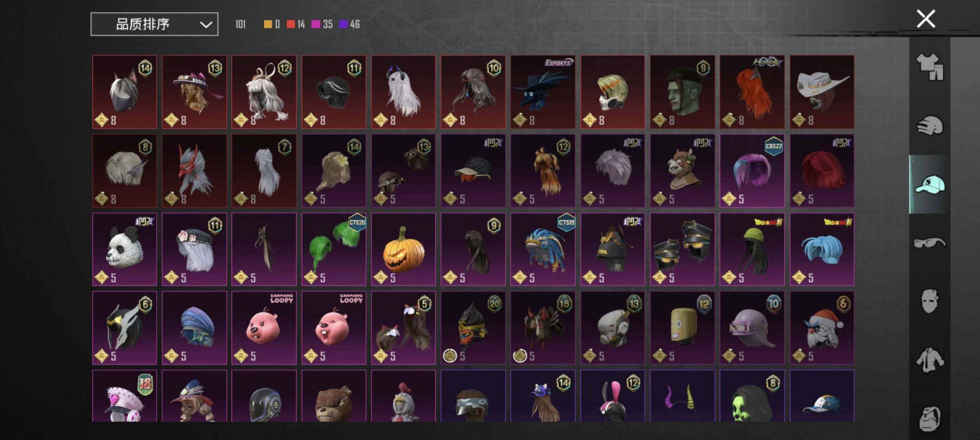Open the face mask category icon

pyautogui.click(x=929, y=301)
